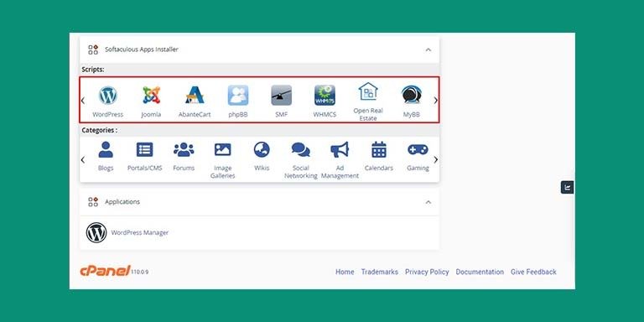This screenshot has height=322, width=644.
Task: Open the Privacy Policy link
Action: [427, 272]
